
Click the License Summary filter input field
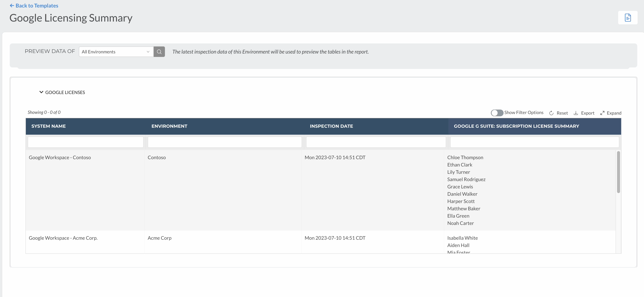(534, 142)
